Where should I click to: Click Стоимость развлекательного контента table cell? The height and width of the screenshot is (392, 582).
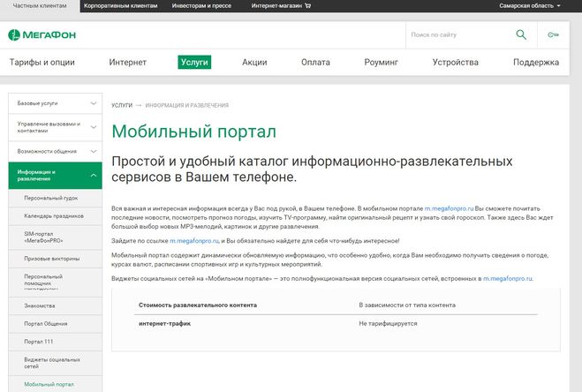[198, 305]
